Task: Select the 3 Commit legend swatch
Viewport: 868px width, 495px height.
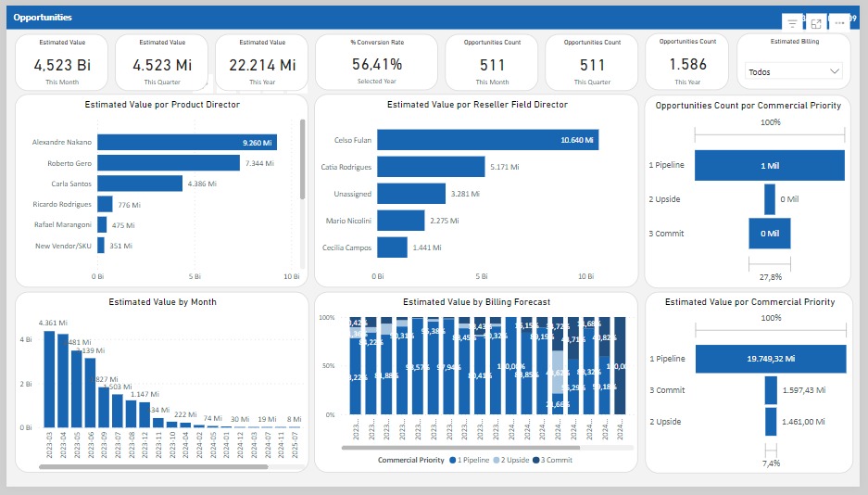Action: [x=535, y=460]
